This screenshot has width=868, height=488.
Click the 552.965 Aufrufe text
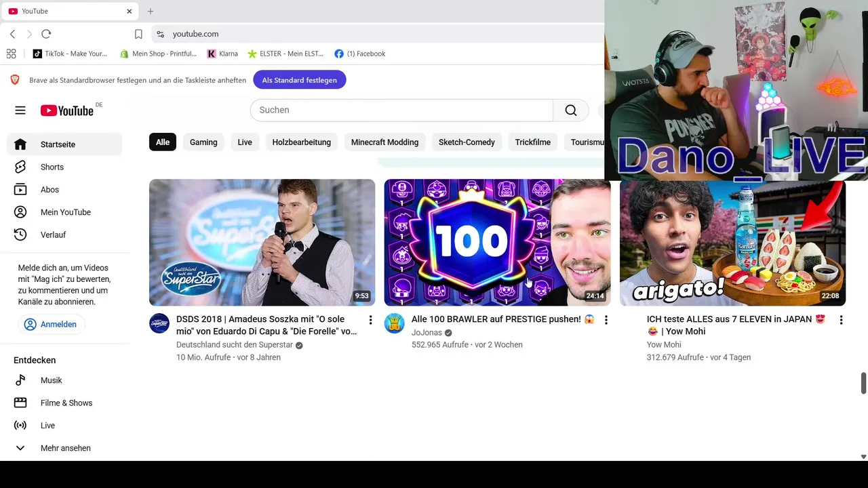click(440, 345)
